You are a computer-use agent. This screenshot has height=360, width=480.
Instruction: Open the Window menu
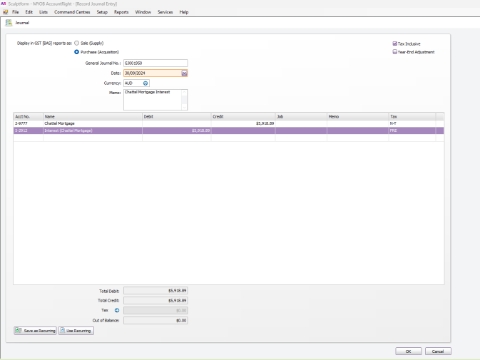click(x=143, y=12)
